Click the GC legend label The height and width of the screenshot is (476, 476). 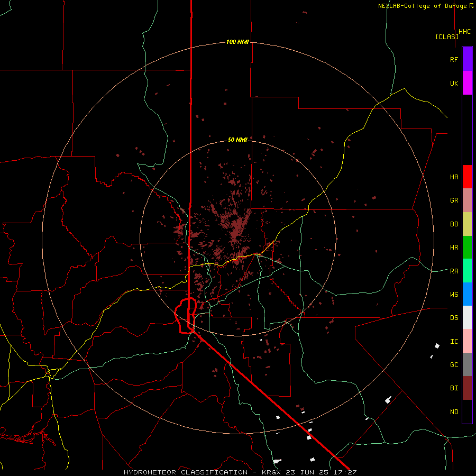tap(454, 365)
